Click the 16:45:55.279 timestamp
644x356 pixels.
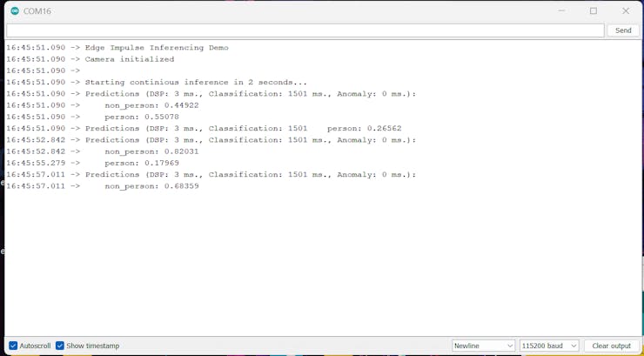tap(36, 163)
